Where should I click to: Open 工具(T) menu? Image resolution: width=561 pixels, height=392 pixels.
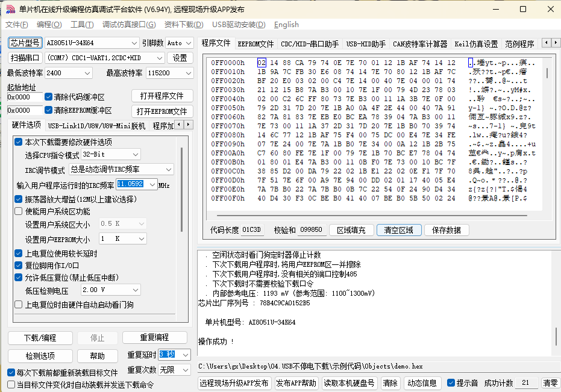[x=82, y=25]
